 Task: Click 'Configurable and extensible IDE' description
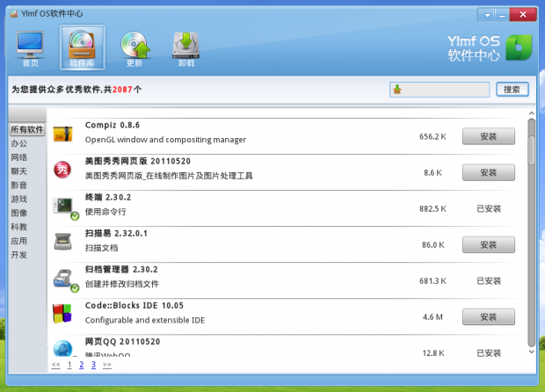(145, 320)
